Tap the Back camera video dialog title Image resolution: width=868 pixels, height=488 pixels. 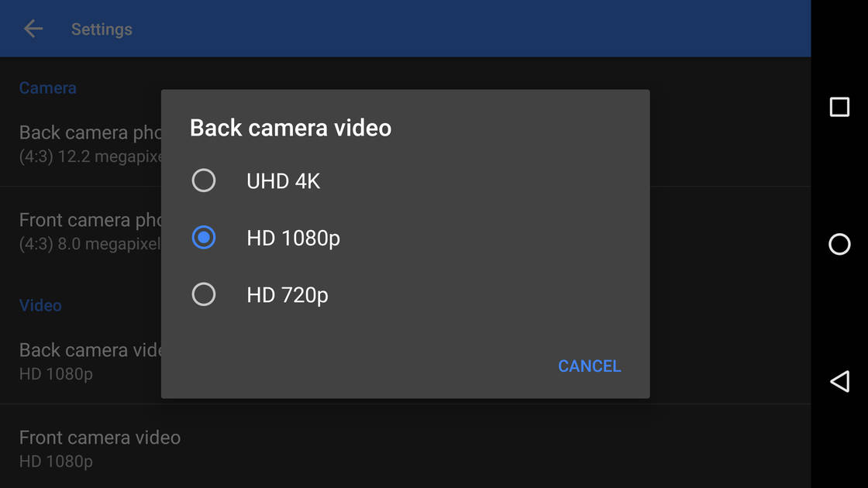point(291,128)
